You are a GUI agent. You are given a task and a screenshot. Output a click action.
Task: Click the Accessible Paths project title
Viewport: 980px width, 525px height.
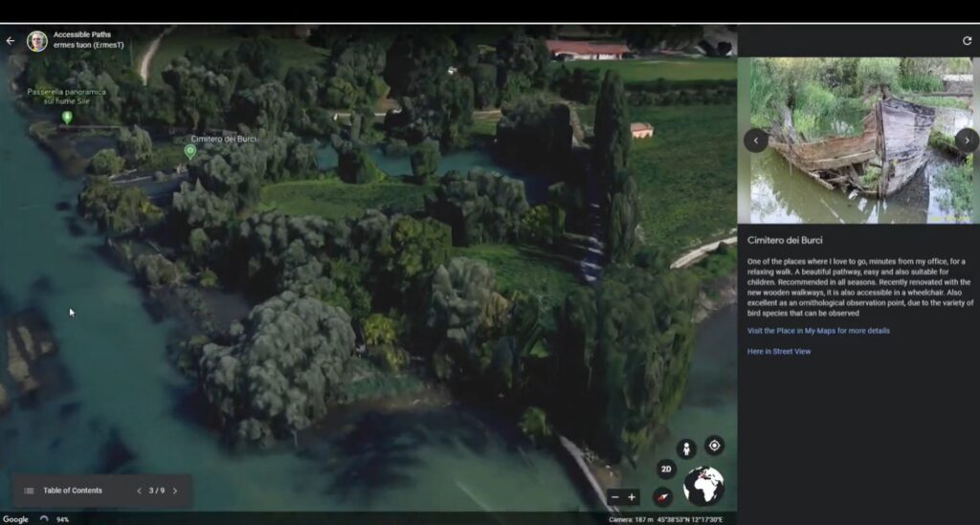coord(82,34)
